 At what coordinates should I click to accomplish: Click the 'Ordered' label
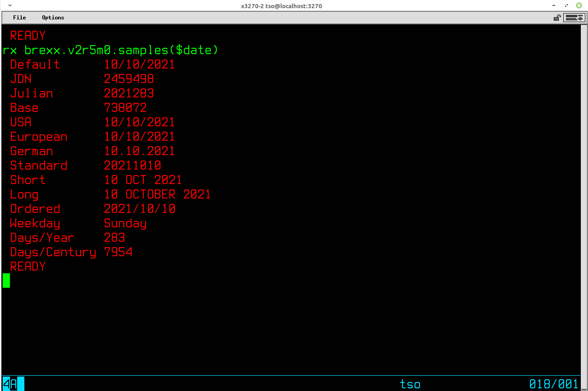pos(35,208)
